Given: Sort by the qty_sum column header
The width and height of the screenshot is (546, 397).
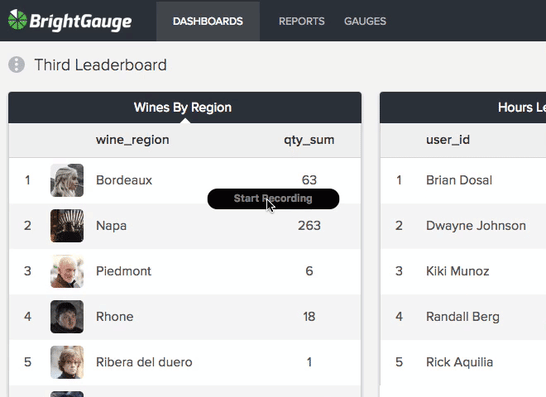Looking at the screenshot, I should click(309, 140).
